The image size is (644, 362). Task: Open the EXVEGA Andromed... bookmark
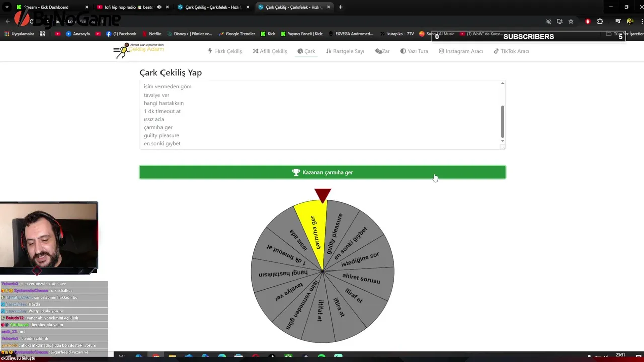tap(351, 34)
